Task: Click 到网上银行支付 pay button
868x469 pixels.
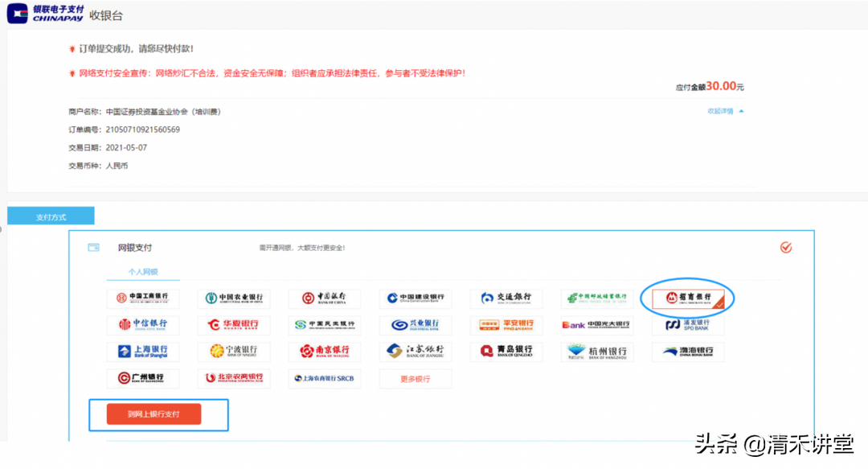Action: 154,414
